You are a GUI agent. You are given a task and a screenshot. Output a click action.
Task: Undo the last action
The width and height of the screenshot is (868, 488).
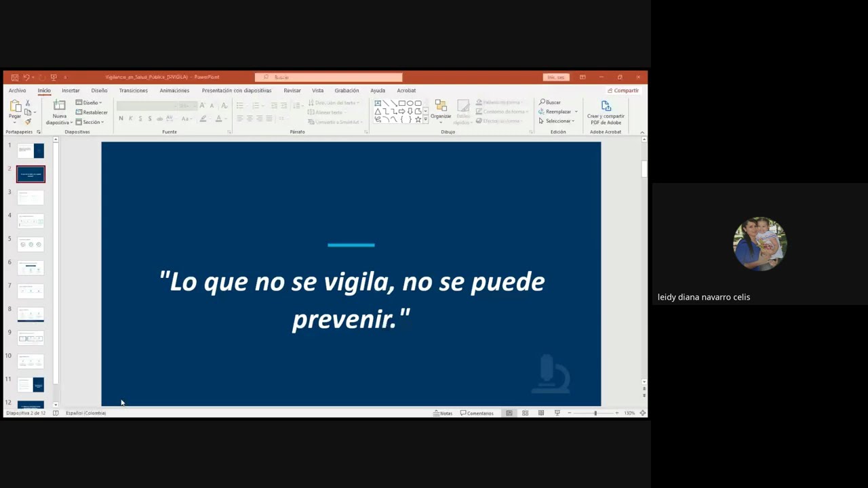point(26,77)
